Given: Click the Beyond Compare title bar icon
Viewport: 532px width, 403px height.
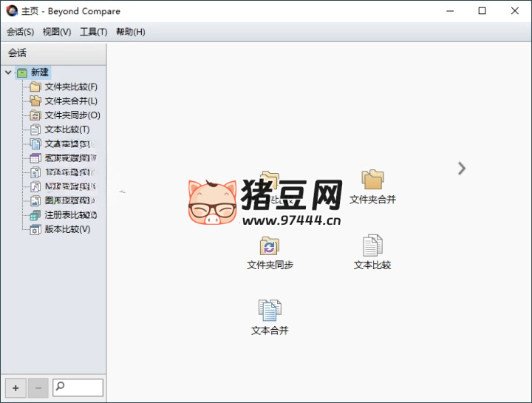Looking at the screenshot, I should [12, 11].
